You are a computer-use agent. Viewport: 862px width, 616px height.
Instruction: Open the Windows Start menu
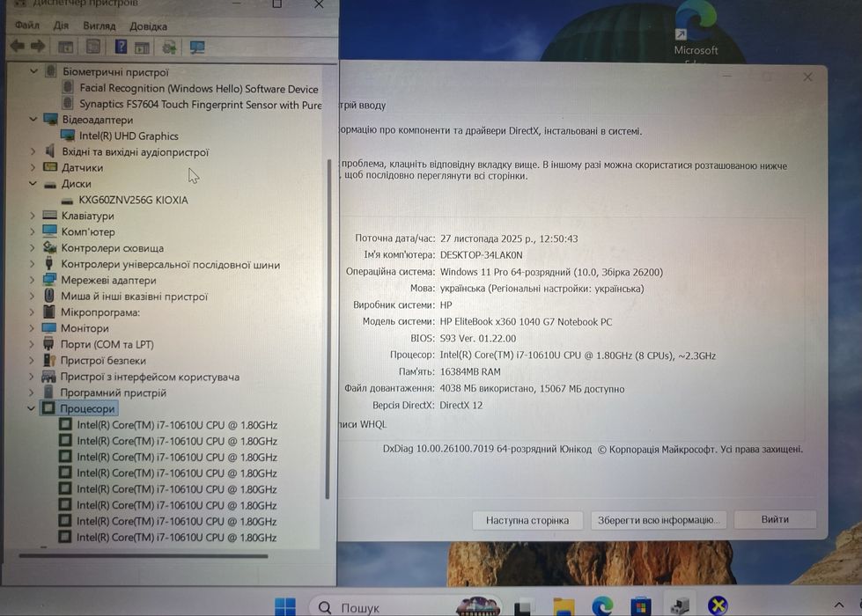(284, 606)
